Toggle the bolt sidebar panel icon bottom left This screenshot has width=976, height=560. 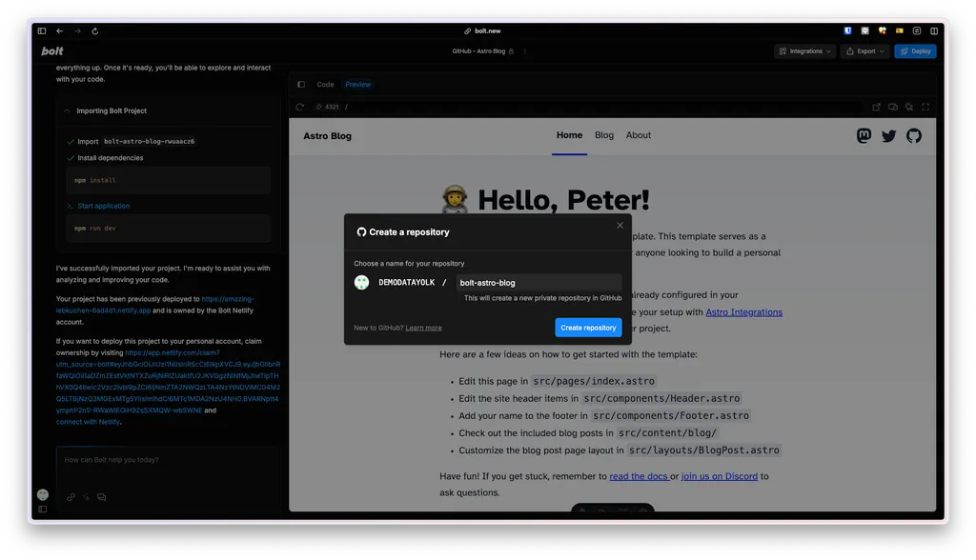[42, 509]
